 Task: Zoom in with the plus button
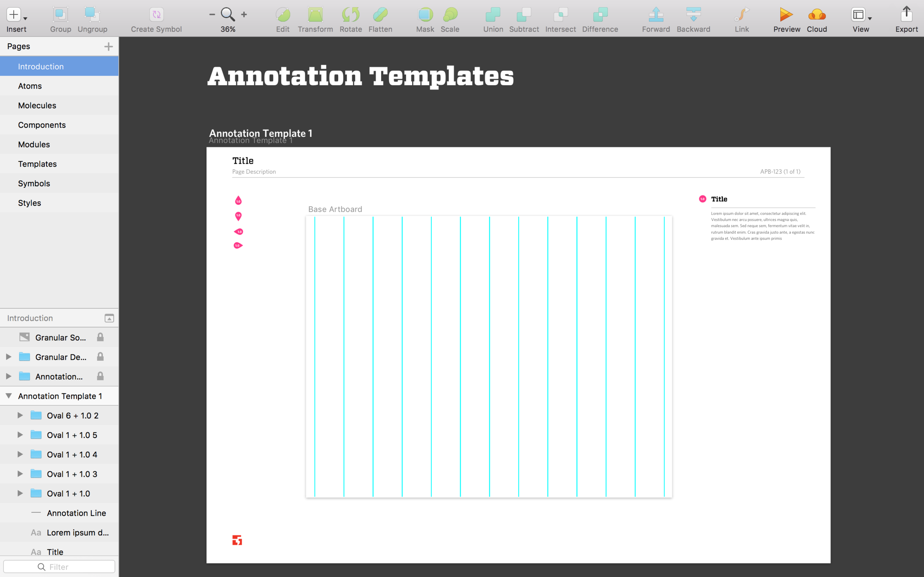coord(244,14)
